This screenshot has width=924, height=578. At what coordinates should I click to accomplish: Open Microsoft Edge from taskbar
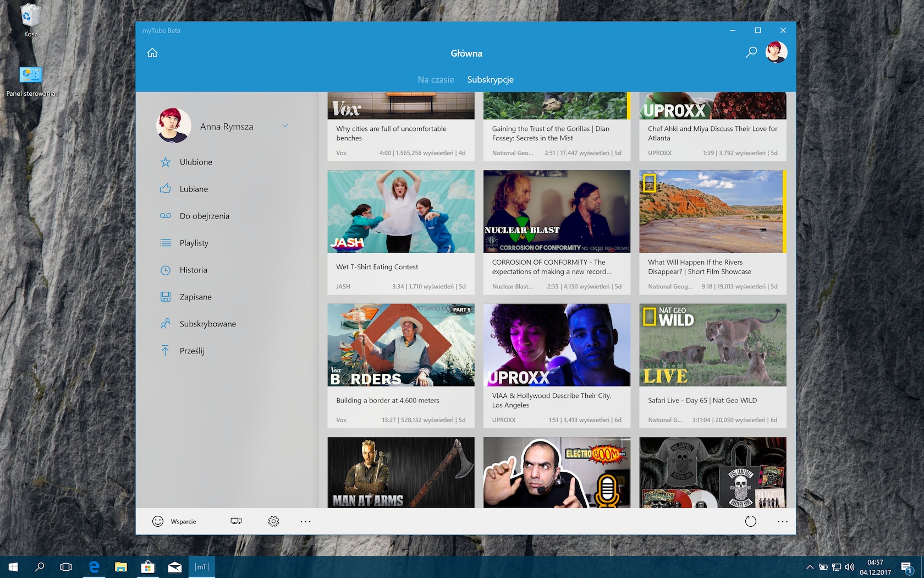pyautogui.click(x=94, y=566)
